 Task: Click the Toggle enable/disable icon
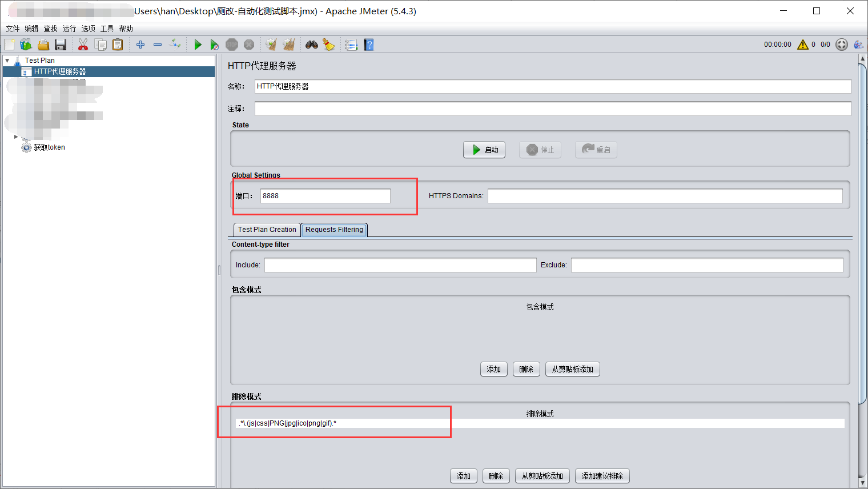pos(175,45)
